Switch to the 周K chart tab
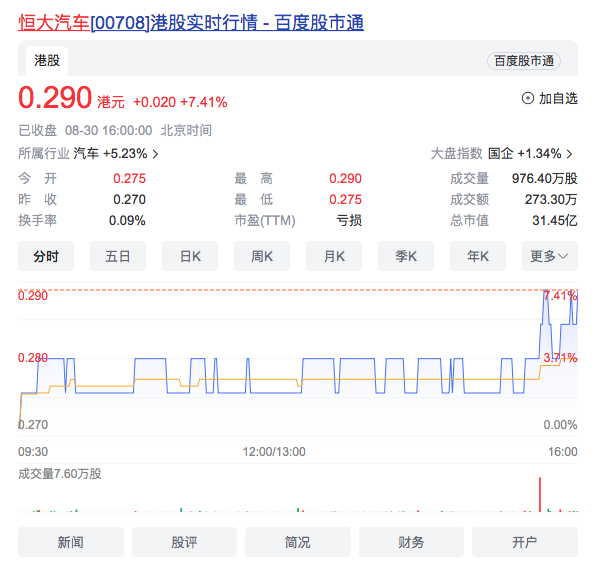This screenshot has height=565, width=600. 262,256
